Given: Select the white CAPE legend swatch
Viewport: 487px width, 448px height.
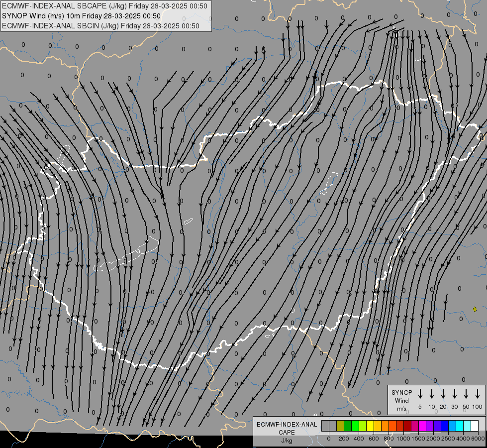Looking at the screenshot, I should [475, 426].
